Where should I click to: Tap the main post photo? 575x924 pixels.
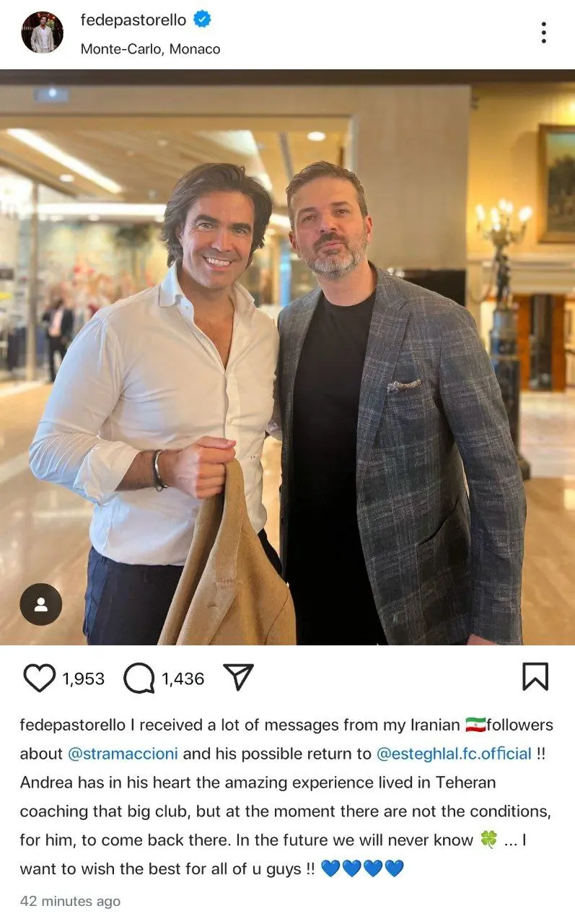pyautogui.click(x=287, y=357)
